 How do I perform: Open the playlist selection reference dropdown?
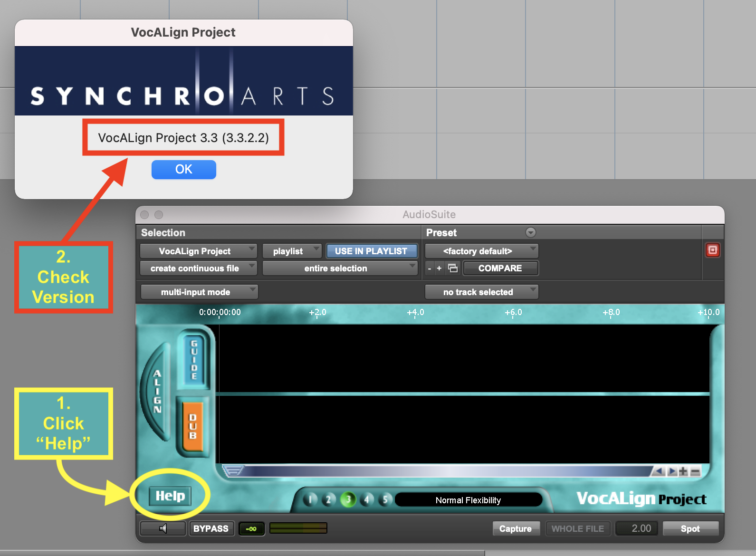[292, 251]
